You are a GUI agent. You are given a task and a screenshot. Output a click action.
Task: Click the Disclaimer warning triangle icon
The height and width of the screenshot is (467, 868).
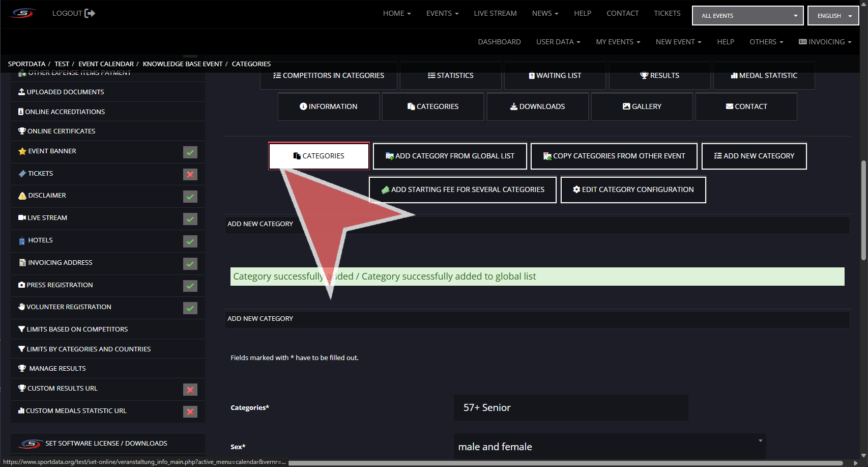click(22, 196)
